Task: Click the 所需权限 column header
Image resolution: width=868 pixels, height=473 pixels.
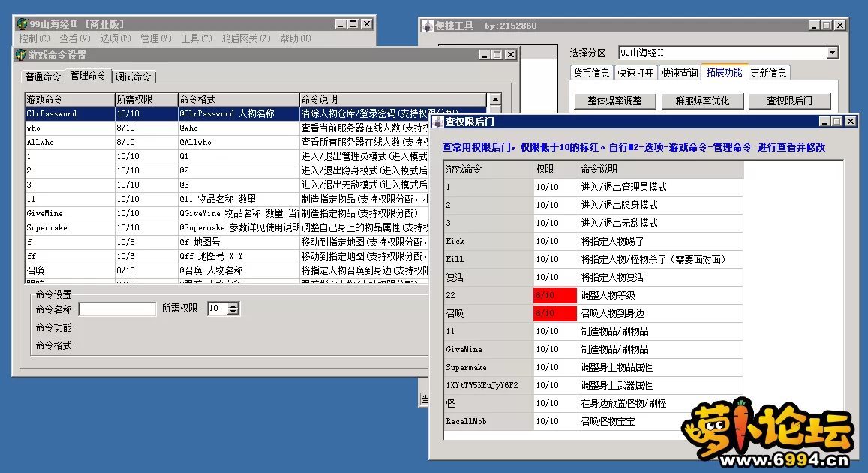Action: coord(146,99)
